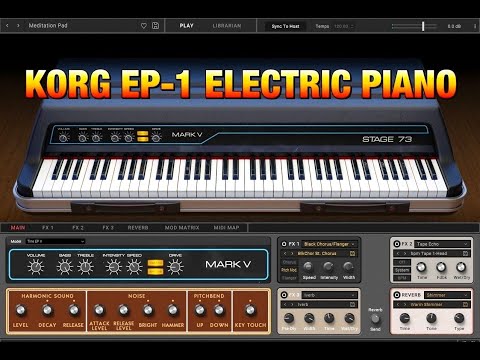
Task: Click the Tempo value field
Action: pos(343,26)
